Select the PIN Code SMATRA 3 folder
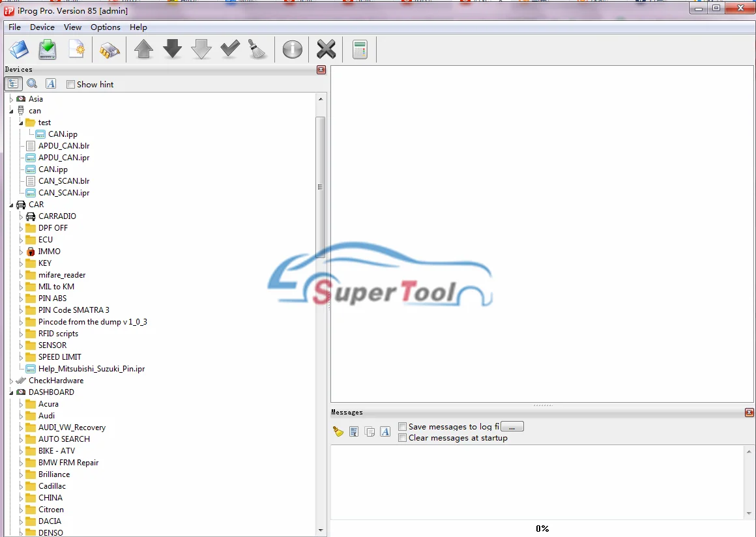 (74, 310)
